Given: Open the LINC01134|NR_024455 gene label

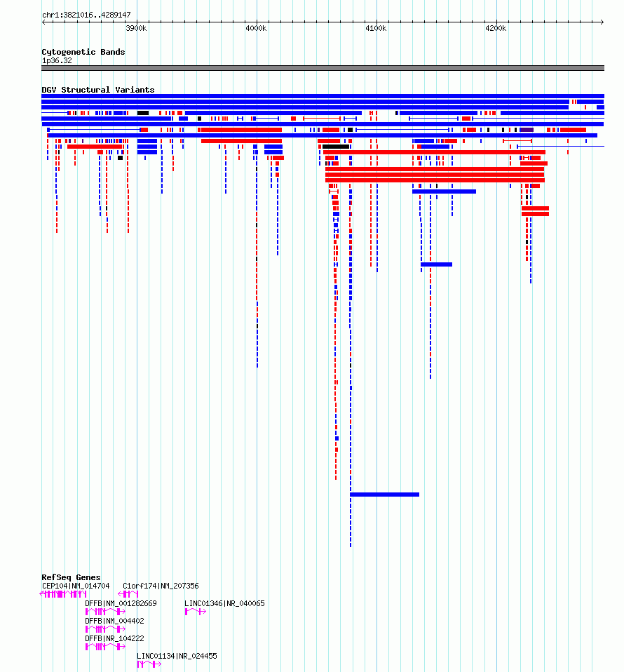Looking at the screenshot, I should pos(177,656).
